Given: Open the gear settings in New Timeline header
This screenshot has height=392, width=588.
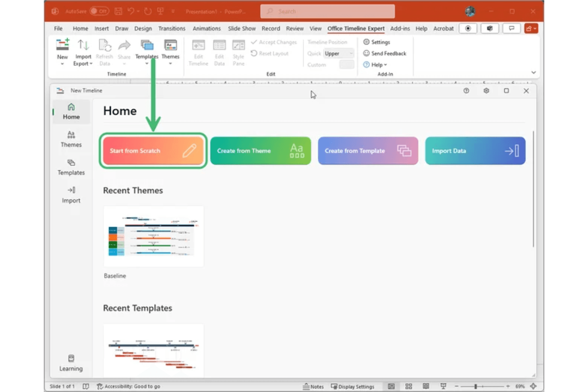Looking at the screenshot, I should pos(486,91).
